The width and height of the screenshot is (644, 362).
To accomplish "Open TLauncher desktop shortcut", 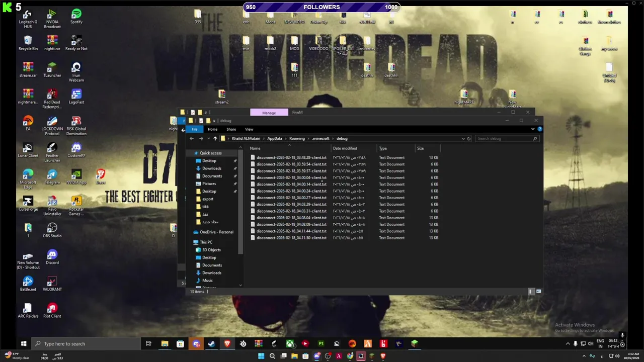I will point(52,70).
